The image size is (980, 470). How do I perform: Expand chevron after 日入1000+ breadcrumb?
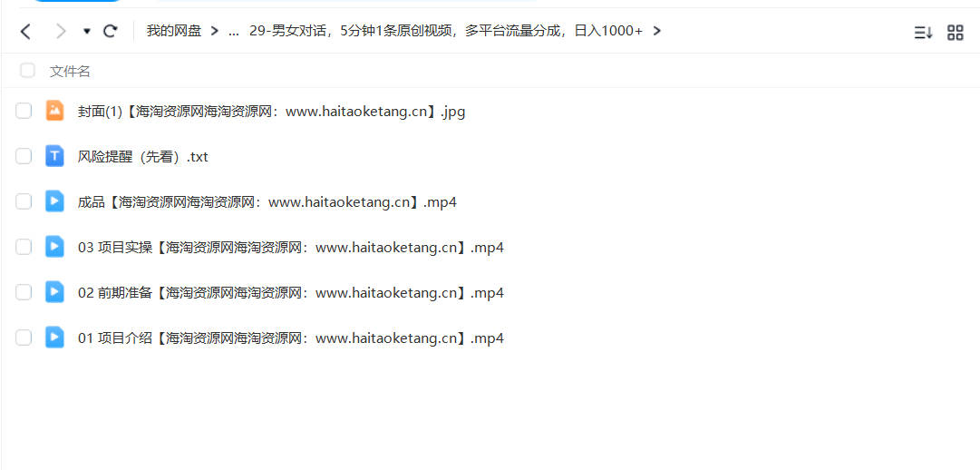(657, 31)
